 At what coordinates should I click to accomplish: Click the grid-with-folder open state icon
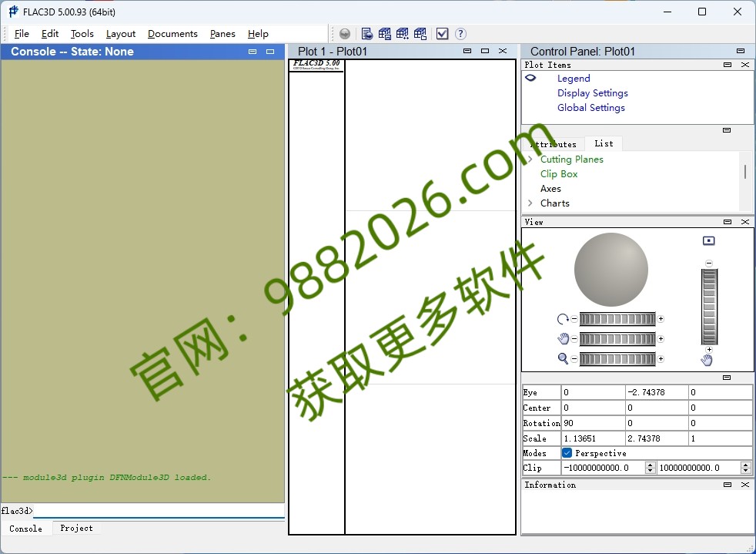click(x=420, y=34)
